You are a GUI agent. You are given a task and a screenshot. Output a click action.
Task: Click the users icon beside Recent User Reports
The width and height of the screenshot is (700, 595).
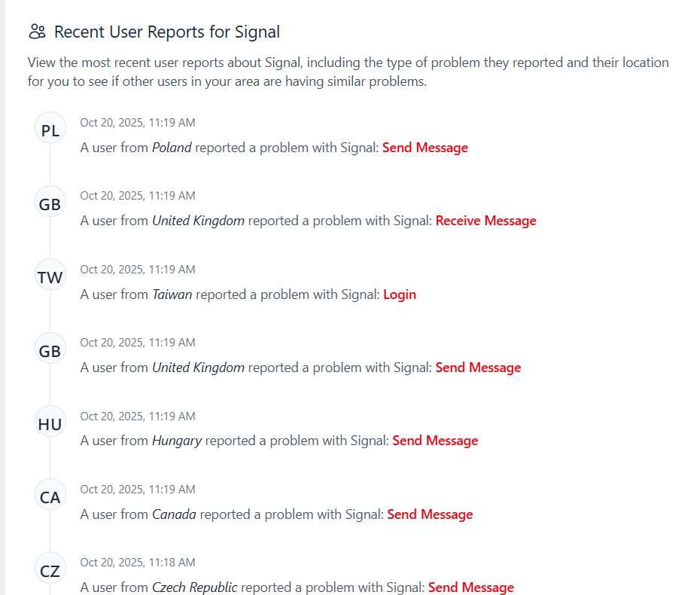(x=37, y=32)
